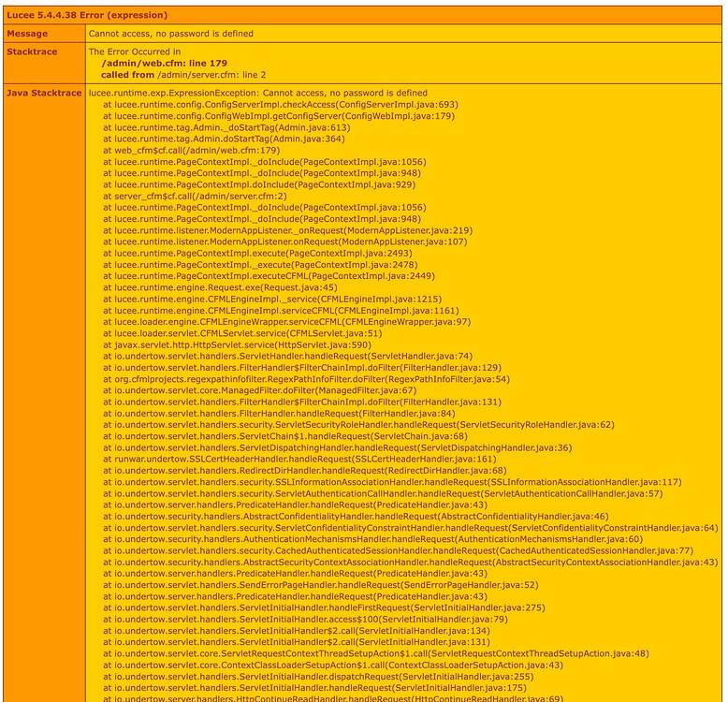
Task: Click the 'PageContextImpl.executeCFML' stack line
Action: pyautogui.click(x=269, y=276)
